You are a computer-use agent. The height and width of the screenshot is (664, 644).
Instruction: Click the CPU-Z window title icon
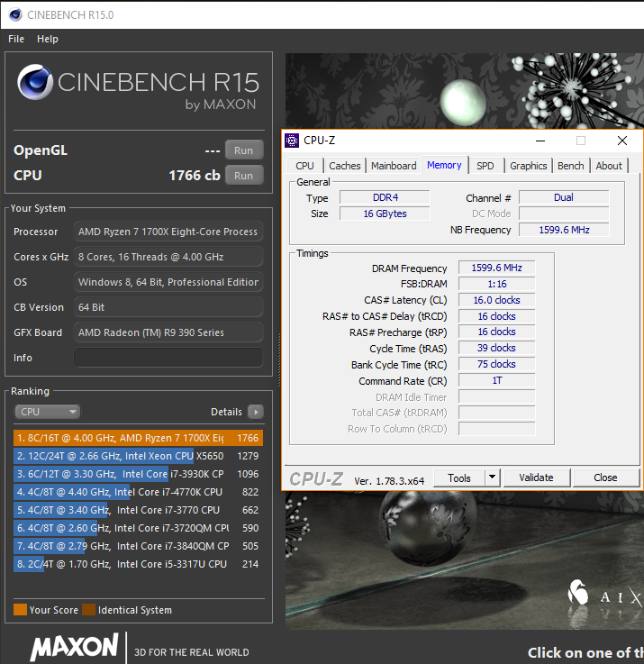point(292,141)
